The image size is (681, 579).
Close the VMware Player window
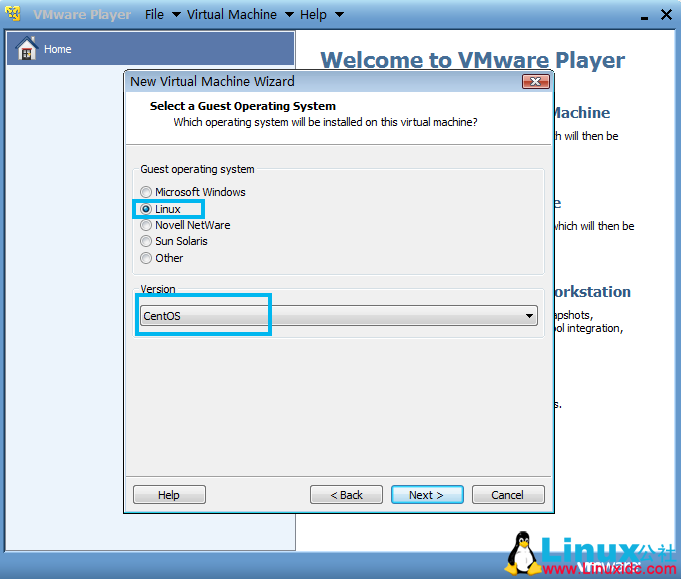666,15
